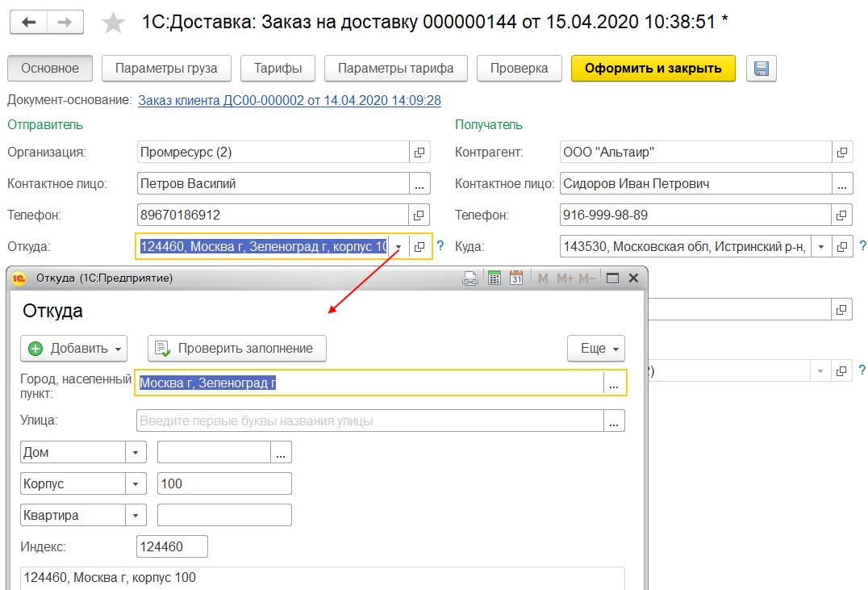Open ellipsis chooser for Сидоров Иван Петрович

point(842,183)
